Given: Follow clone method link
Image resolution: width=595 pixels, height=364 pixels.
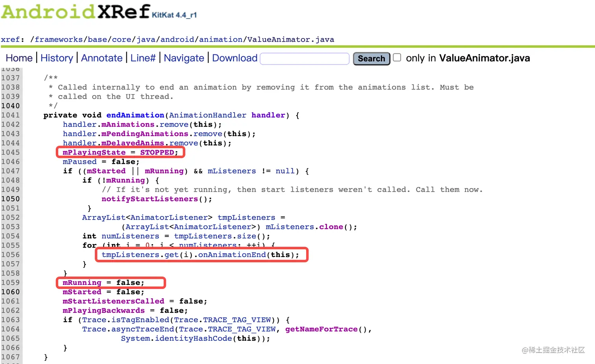Looking at the screenshot, I should tap(331, 227).
